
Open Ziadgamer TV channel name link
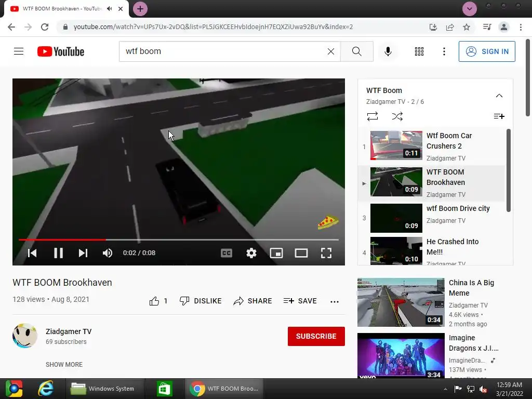point(69,331)
